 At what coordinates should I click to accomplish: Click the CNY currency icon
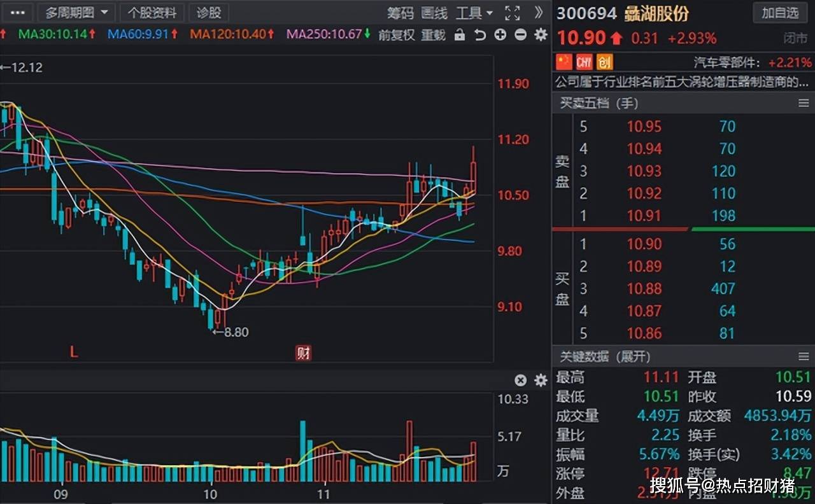point(584,62)
